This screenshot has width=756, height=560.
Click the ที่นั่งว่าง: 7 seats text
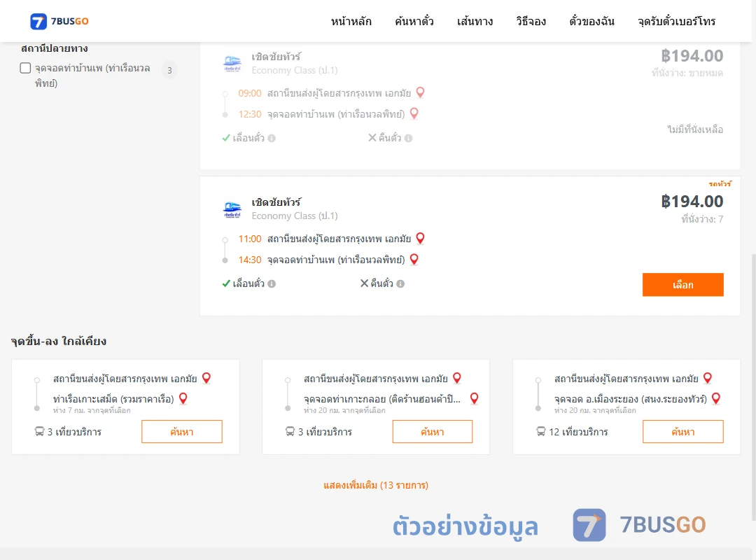coord(702,220)
